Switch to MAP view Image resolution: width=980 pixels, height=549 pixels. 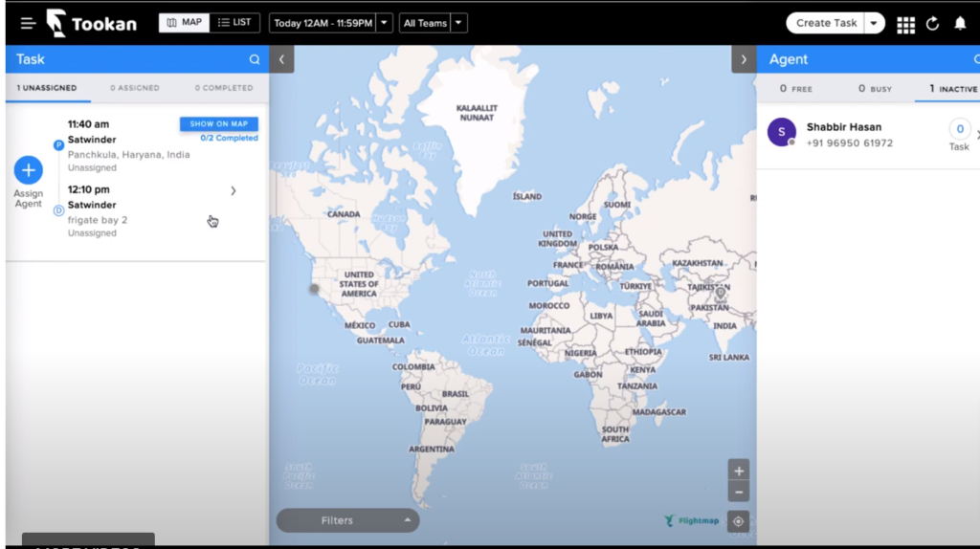click(185, 23)
